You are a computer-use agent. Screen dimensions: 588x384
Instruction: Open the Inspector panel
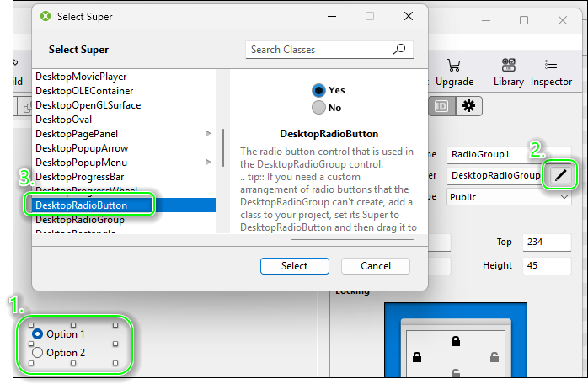(x=551, y=72)
